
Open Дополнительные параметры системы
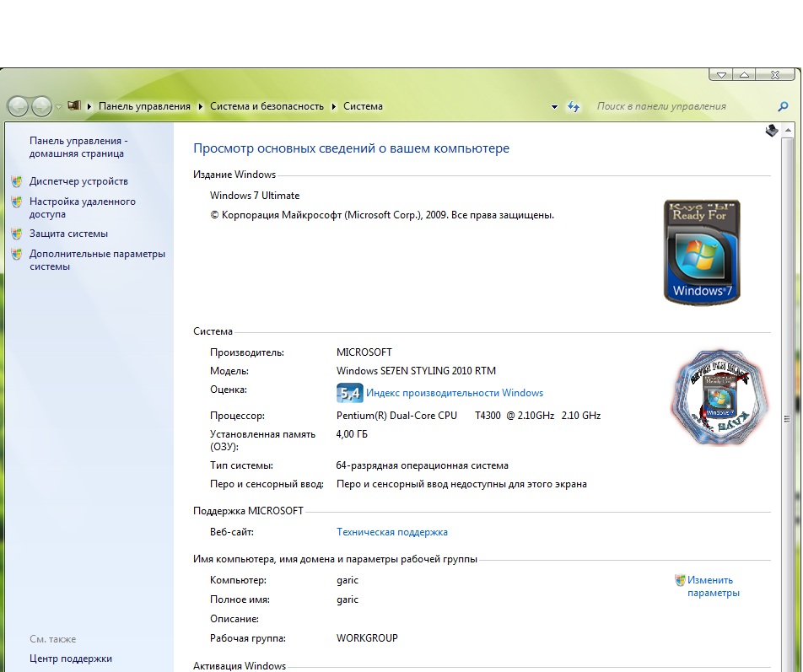click(97, 260)
